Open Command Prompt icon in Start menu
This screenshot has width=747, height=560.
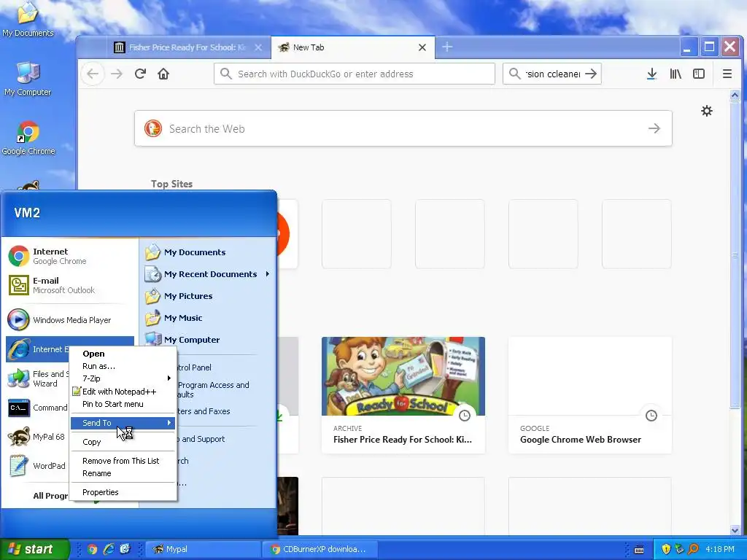tap(19, 408)
